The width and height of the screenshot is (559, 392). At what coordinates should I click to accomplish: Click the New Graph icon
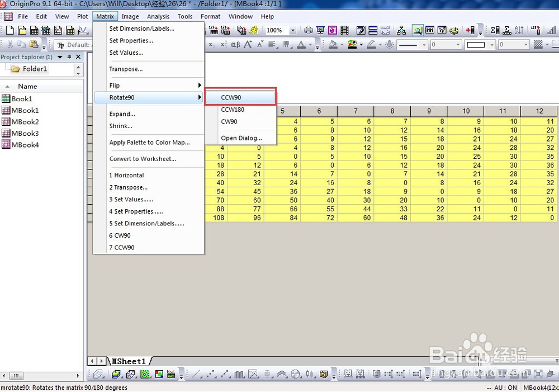click(x=58, y=30)
